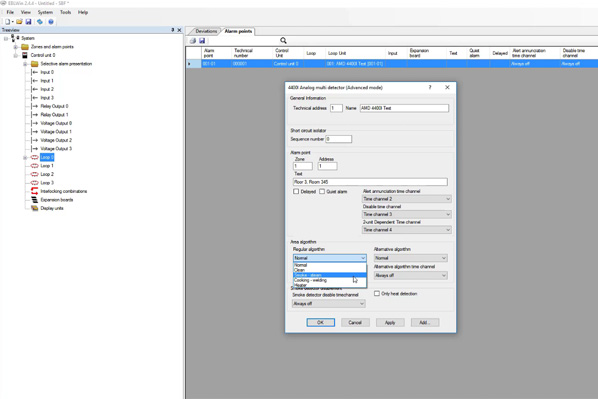The image size is (598, 399).
Task: Close the Analog multi detector dialog
Action: [x=447, y=87]
